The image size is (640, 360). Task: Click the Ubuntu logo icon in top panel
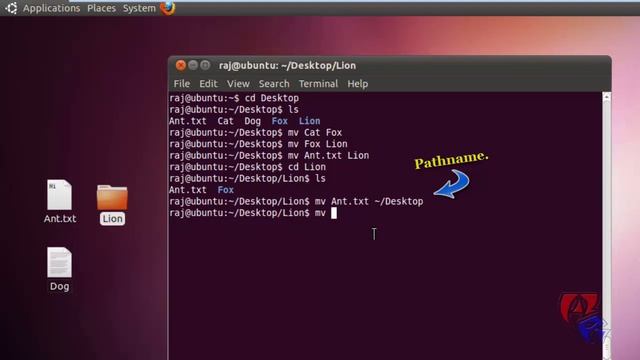click(x=11, y=8)
